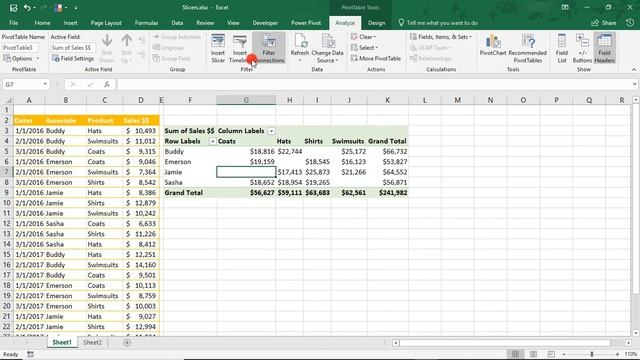
Task: Click the PivotChart icon
Action: click(x=493, y=46)
